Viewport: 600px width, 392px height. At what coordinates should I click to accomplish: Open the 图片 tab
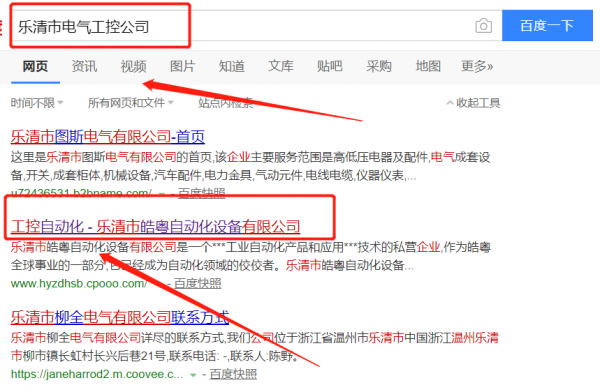pyautogui.click(x=183, y=66)
